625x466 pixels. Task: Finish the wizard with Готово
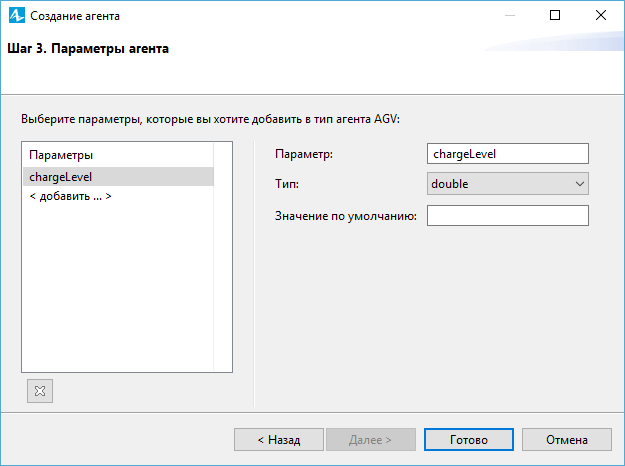pos(469,440)
